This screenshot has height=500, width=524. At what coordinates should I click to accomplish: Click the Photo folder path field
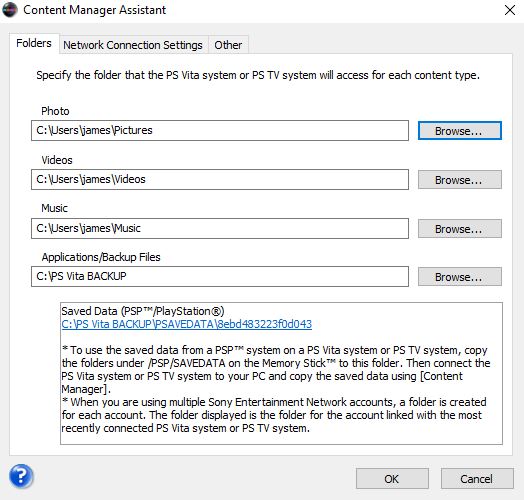tap(220, 130)
